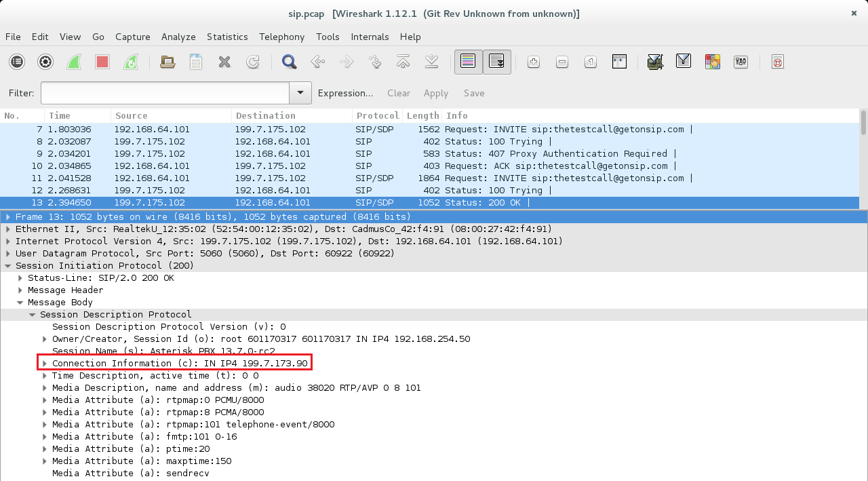Image resolution: width=868 pixels, height=481 pixels.
Task: Open capture options gear icon
Action: click(x=45, y=62)
